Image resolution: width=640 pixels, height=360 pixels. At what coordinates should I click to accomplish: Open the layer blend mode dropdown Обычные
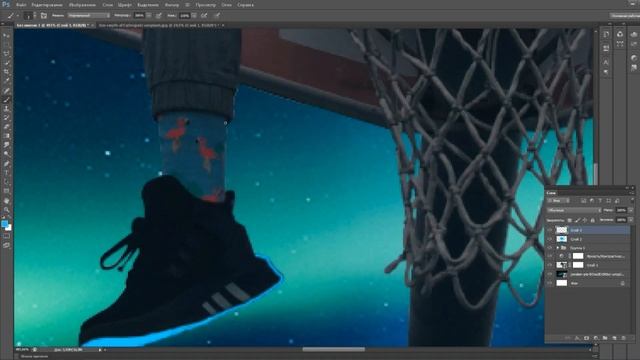574,210
